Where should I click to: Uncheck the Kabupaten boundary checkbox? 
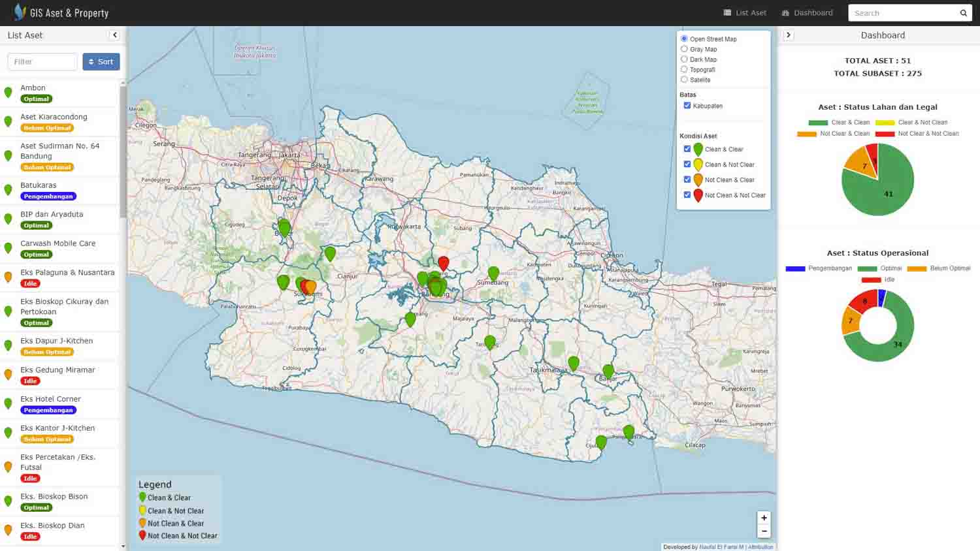point(687,106)
